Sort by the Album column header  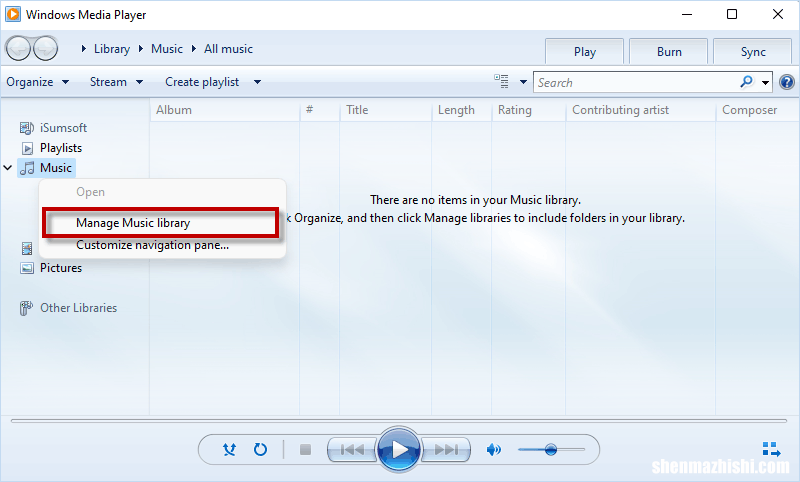click(x=224, y=110)
